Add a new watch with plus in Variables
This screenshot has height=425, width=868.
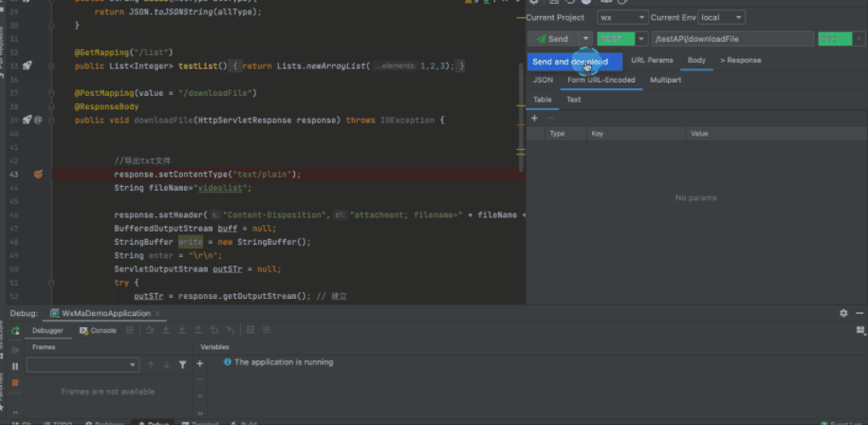point(200,364)
